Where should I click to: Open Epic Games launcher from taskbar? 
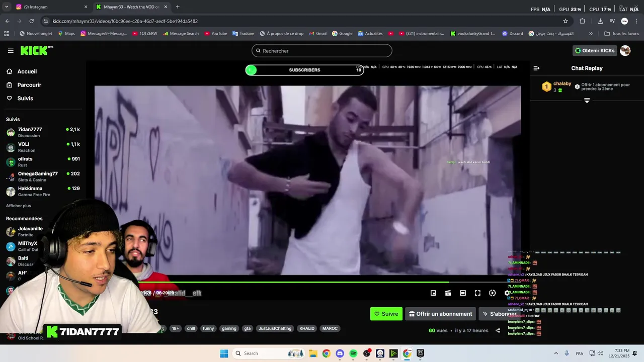click(x=420, y=353)
